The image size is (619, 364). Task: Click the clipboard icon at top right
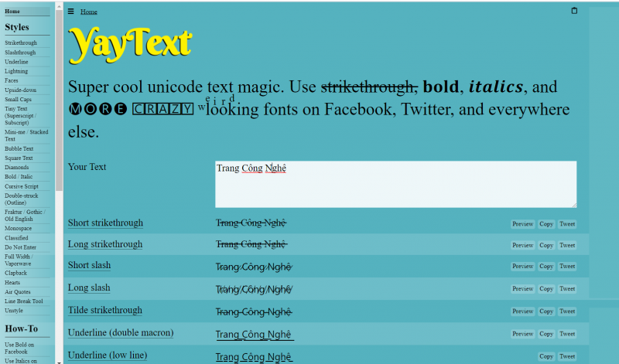click(x=573, y=11)
